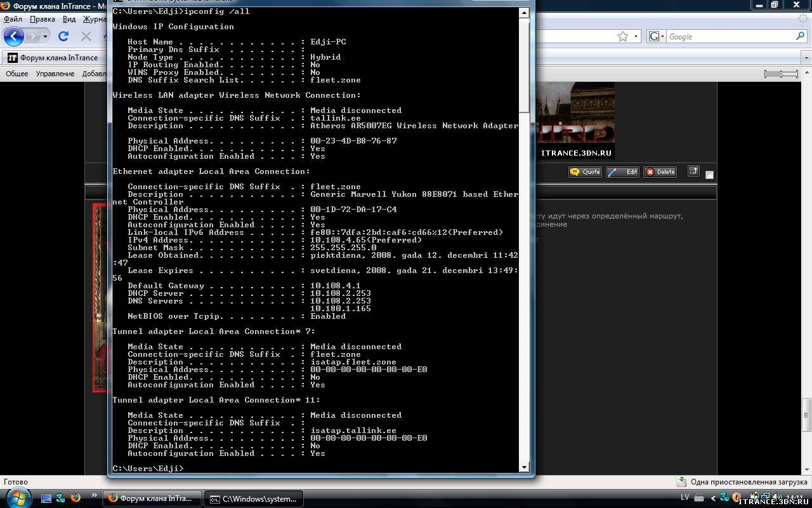Open the Правка menu

click(x=43, y=19)
